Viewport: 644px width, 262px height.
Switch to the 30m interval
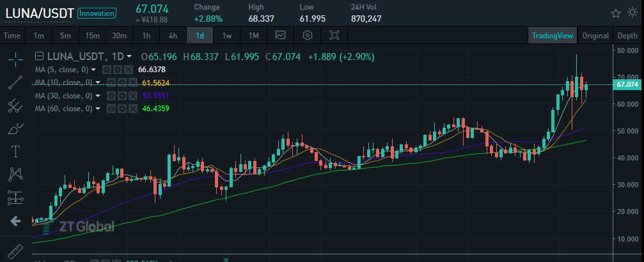(x=119, y=36)
